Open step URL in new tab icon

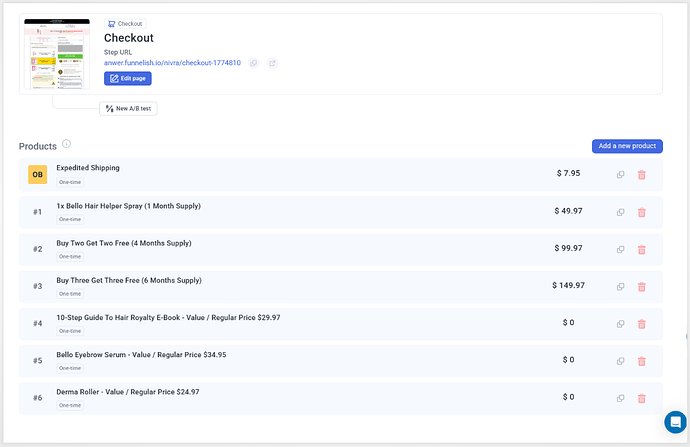[x=272, y=63]
